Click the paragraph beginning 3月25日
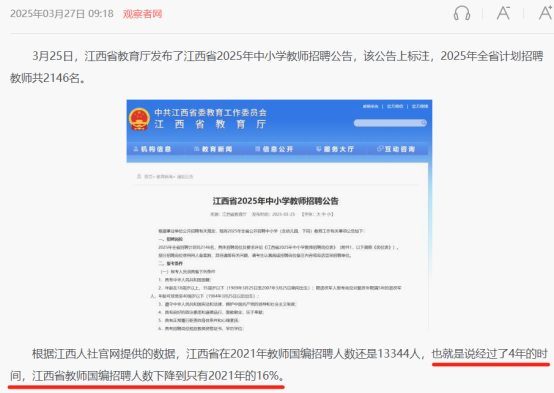The height and width of the screenshot is (393, 554). tap(277, 67)
